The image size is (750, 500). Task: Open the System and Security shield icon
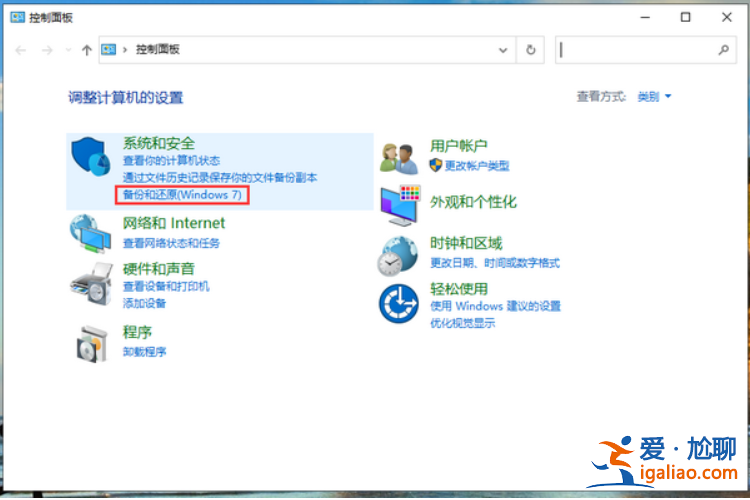(x=91, y=156)
